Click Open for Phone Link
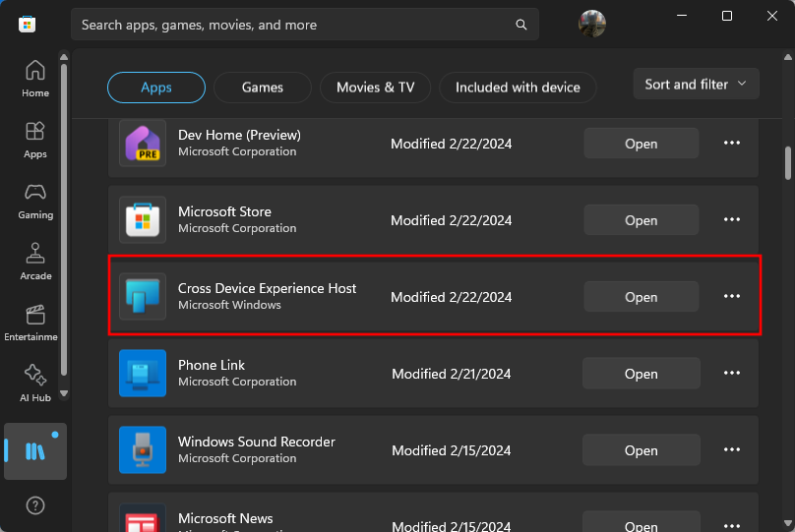The image size is (795, 532). pos(641,374)
